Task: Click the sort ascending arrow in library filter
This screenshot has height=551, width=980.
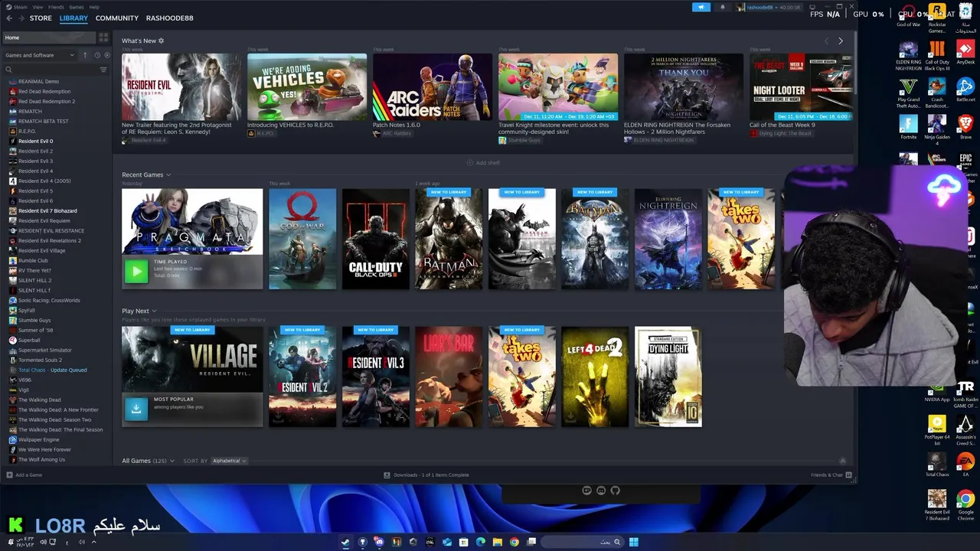Action: coord(84,55)
